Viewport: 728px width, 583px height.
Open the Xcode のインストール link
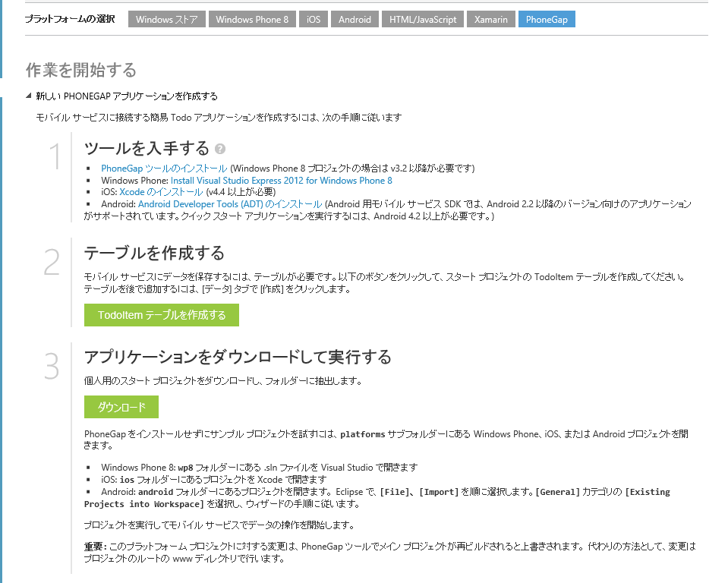pyautogui.click(x=161, y=192)
